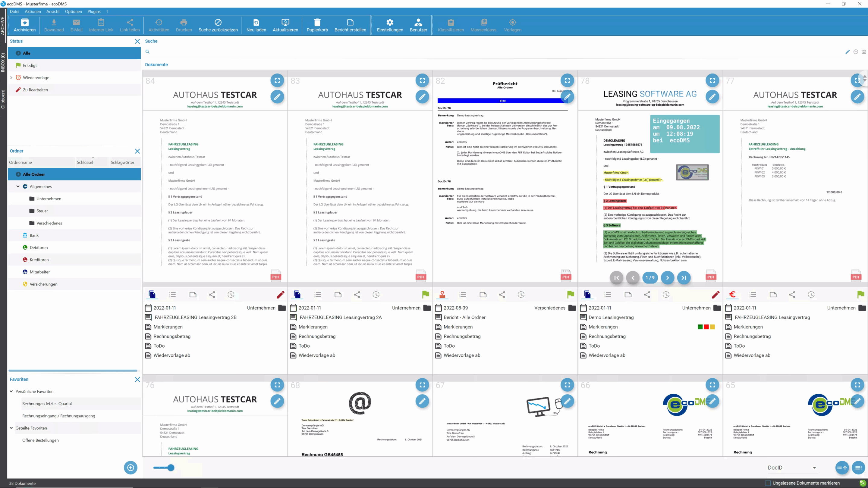This screenshot has height=488, width=868.
Task: Sort folders by Schlüssel column
Action: pos(85,162)
